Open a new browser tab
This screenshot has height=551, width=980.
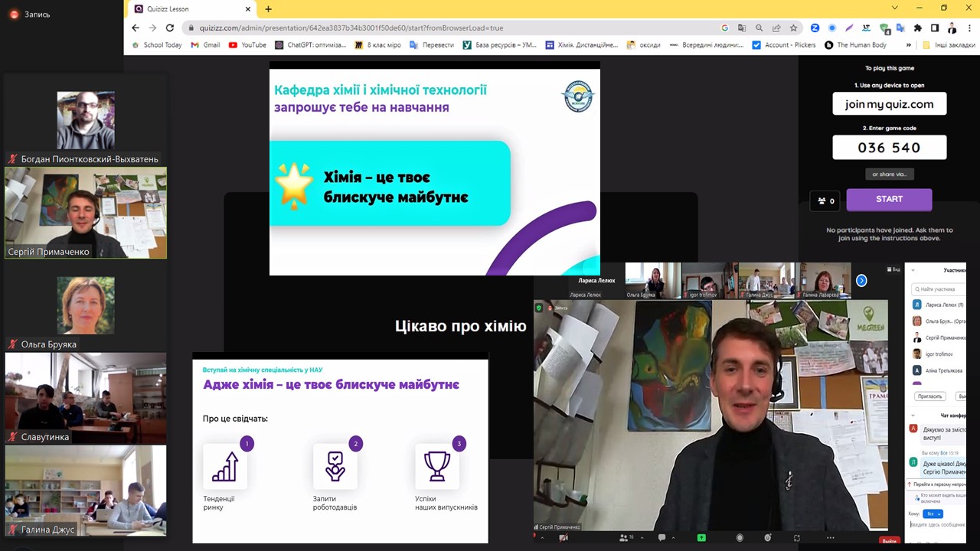(x=268, y=9)
